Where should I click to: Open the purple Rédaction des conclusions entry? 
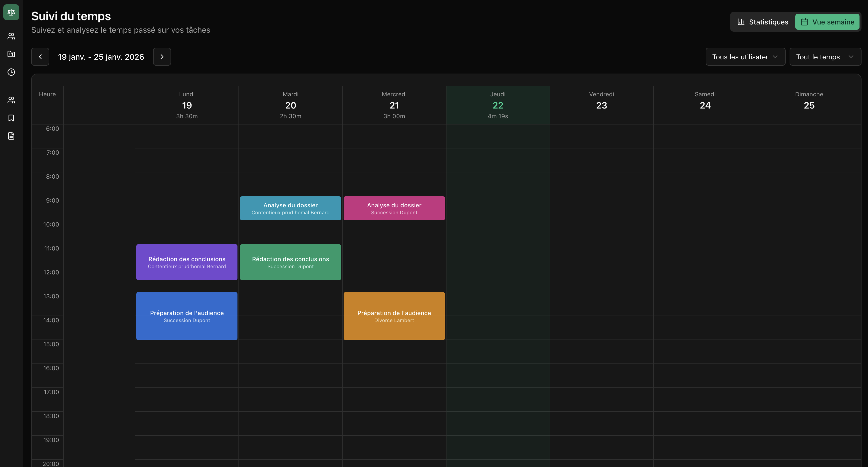187,262
